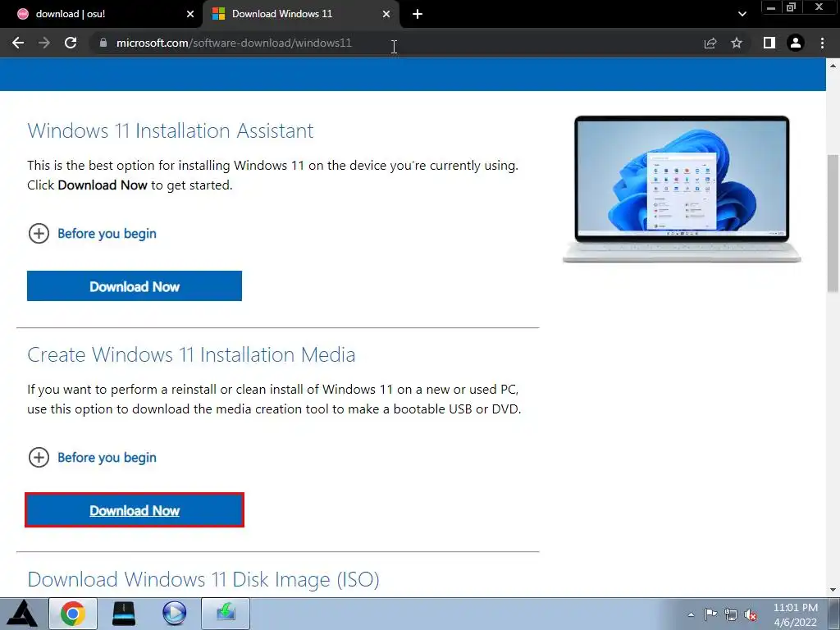Reload the Microsoft download page
This screenshot has width=840, height=630.
click(71, 43)
